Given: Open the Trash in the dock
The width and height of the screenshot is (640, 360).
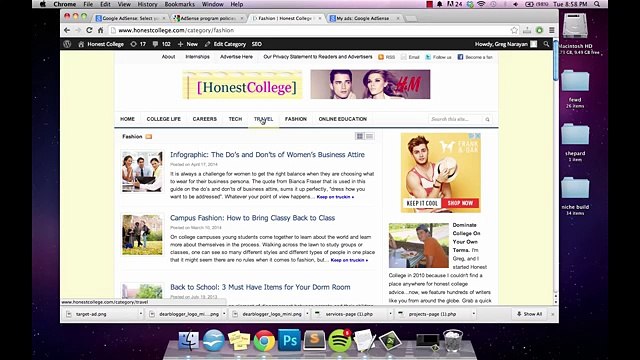Looking at the screenshot, I should (x=453, y=341).
